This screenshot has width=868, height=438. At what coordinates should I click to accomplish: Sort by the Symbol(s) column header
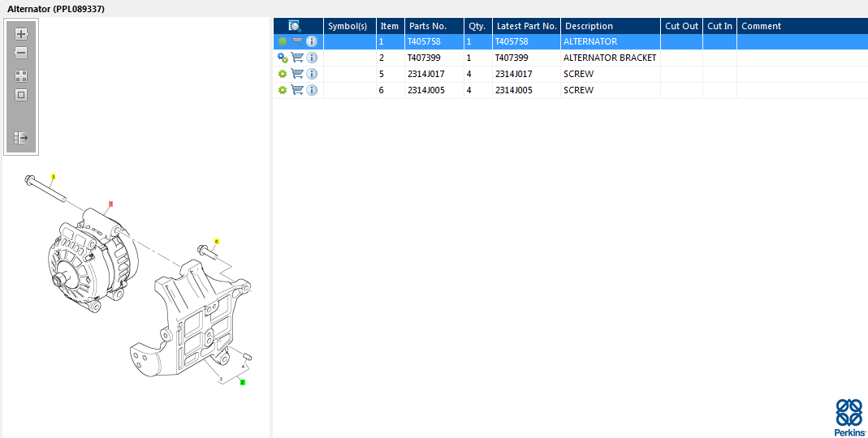click(x=349, y=26)
